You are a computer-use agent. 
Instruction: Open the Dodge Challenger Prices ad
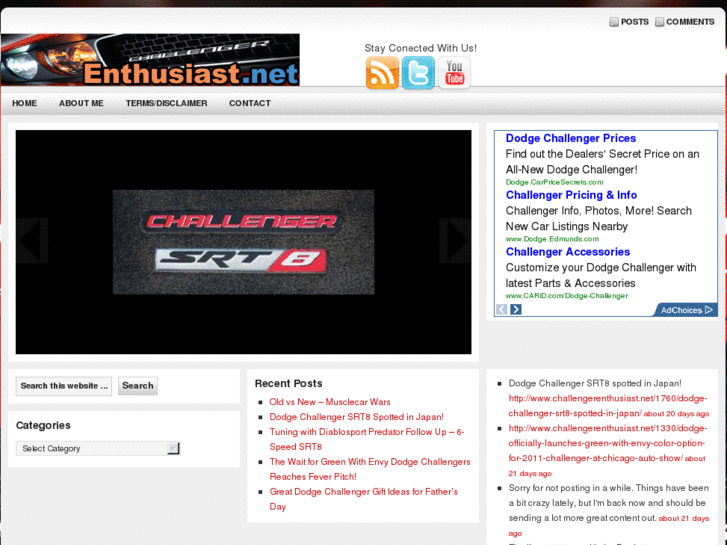click(571, 138)
